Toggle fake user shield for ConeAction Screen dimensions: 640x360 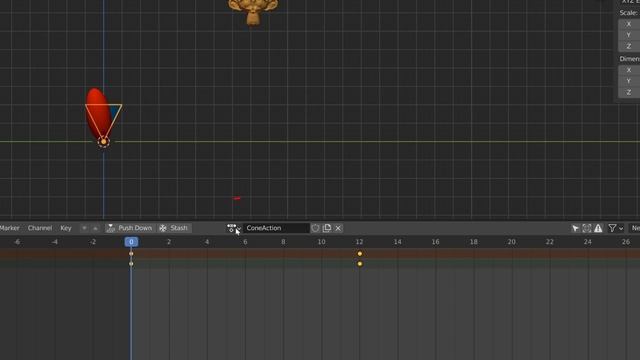click(x=316, y=228)
